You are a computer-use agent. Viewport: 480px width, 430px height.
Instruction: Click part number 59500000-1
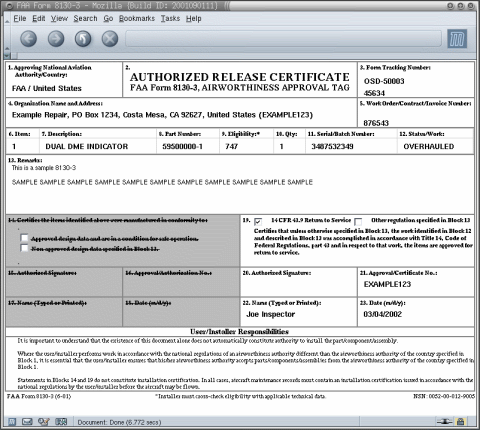click(182, 146)
